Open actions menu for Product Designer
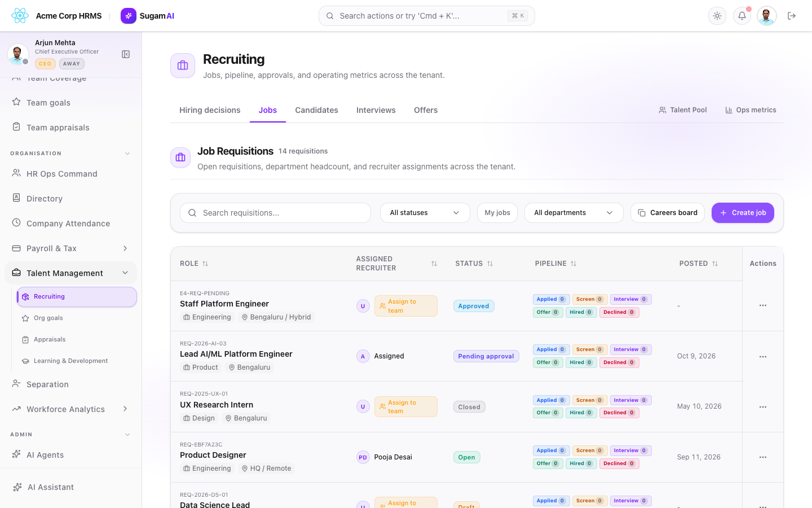 [x=763, y=457]
